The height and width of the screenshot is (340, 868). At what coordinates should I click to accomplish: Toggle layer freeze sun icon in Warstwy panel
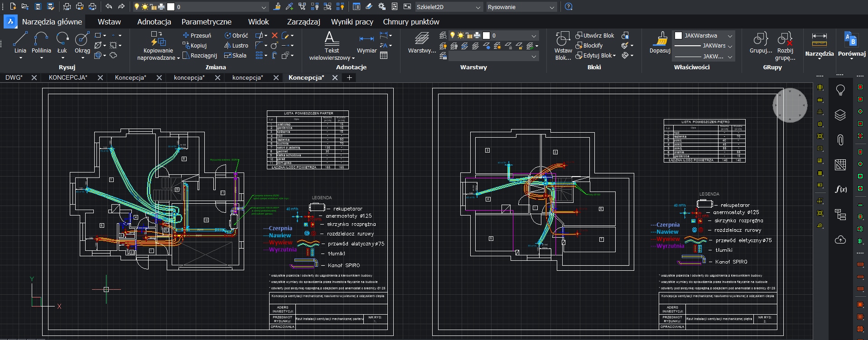[x=460, y=35]
